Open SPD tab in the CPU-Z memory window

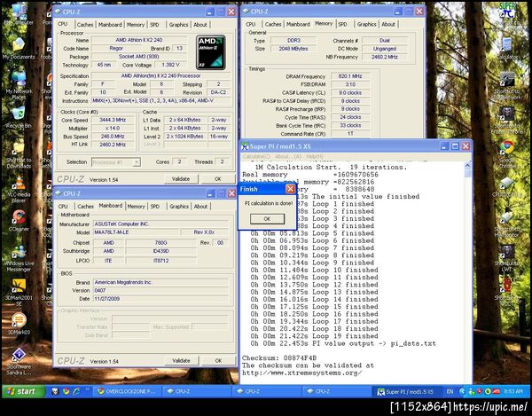[x=342, y=24]
